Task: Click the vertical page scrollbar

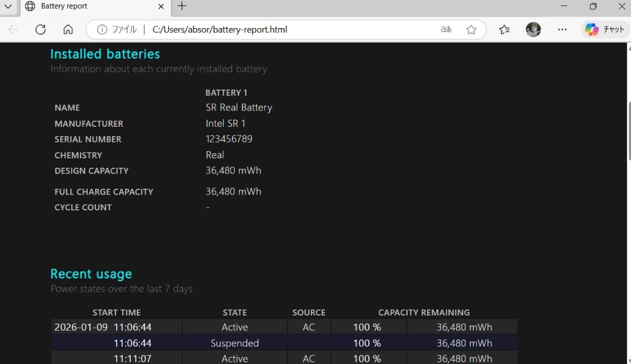Action: (x=629, y=131)
